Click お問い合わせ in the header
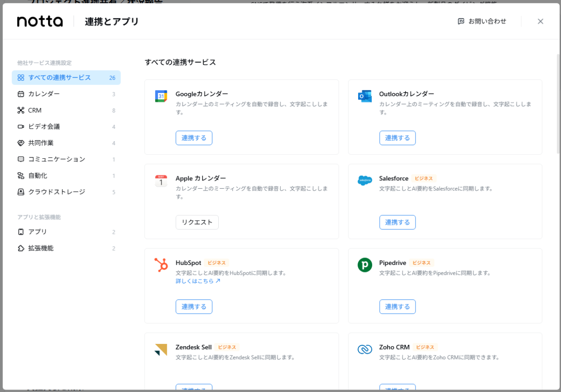 pos(482,21)
